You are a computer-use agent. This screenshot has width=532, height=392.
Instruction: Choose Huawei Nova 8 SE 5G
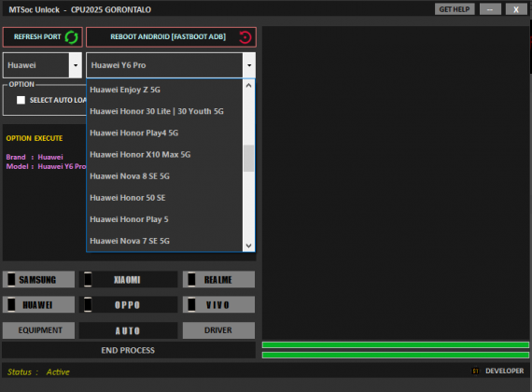(x=164, y=176)
